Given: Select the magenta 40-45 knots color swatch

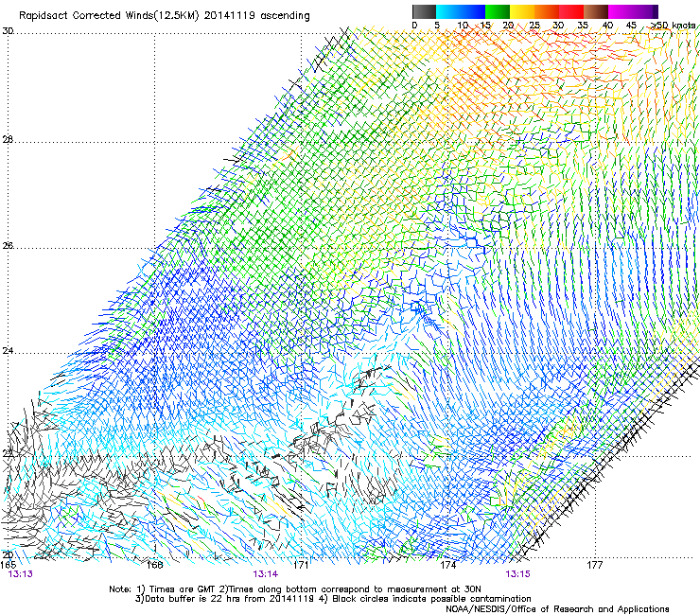Looking at the screenshot, I should (621, 11).
